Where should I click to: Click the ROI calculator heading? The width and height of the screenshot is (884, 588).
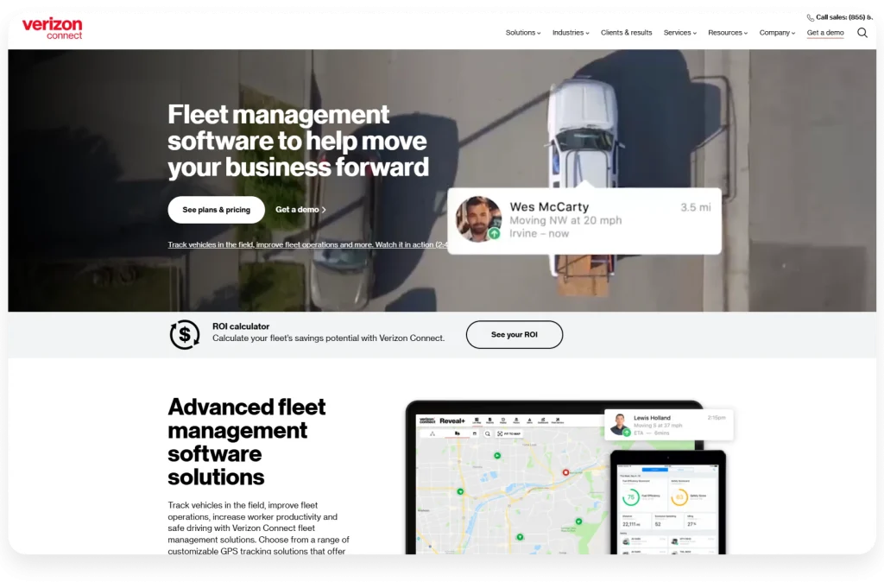coord(241,326)
